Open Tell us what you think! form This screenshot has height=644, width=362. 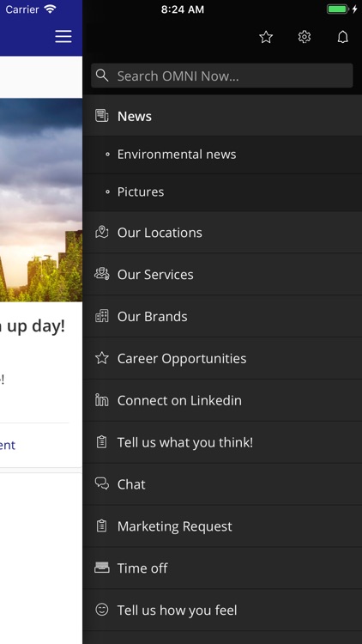222,442
